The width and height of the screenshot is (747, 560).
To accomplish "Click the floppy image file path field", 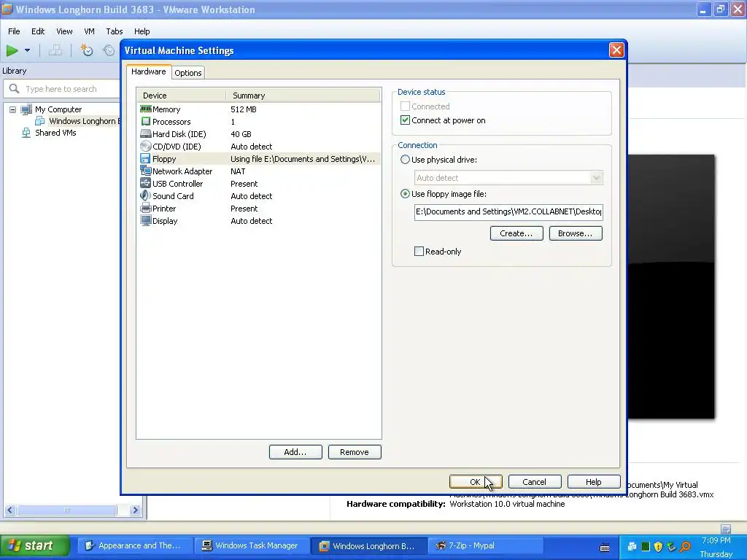I will [x=508, y=212].
